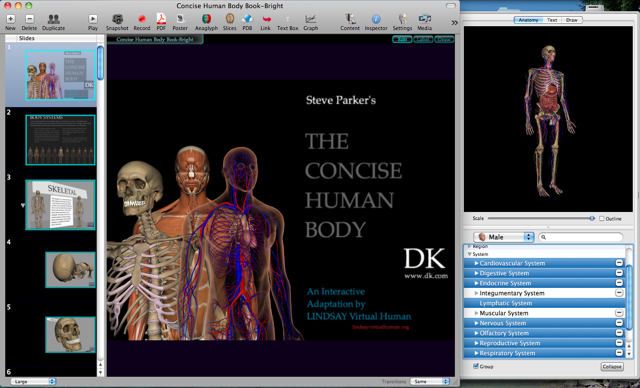Click the toolbar toggle pill in title bar
This screenshot has height=388, width=640.
451,6
